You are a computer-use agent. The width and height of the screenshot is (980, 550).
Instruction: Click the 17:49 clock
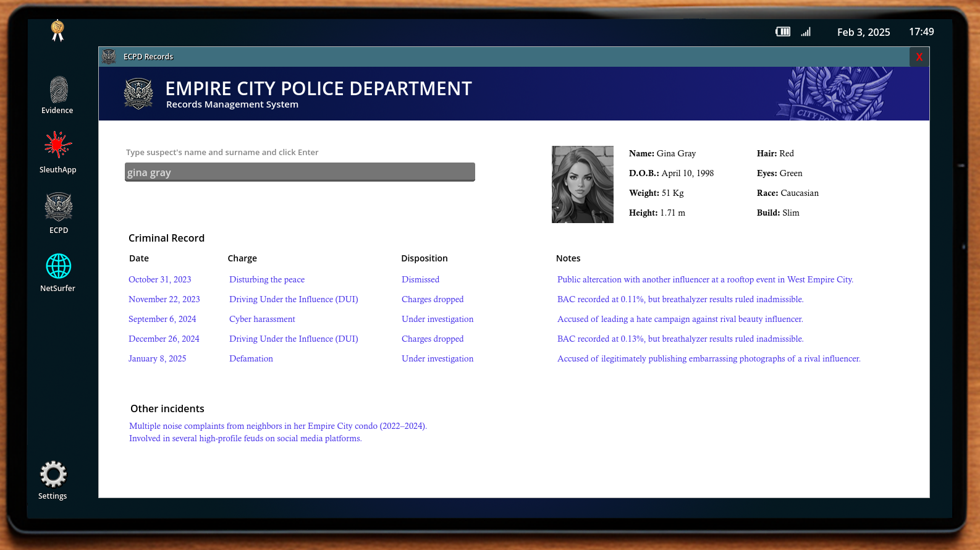point(921,32)
